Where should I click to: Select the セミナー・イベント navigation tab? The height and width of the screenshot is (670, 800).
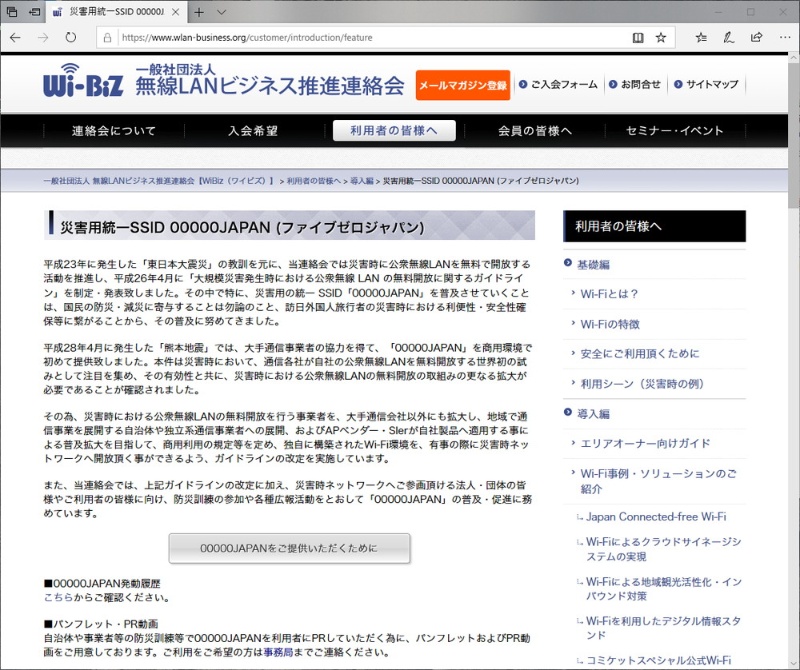click(674, 131)
